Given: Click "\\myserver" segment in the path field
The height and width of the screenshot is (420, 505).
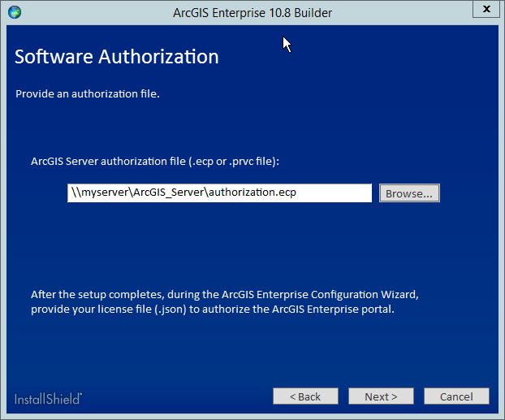Looking at the screenshot, I should click(x=97, y=193).
